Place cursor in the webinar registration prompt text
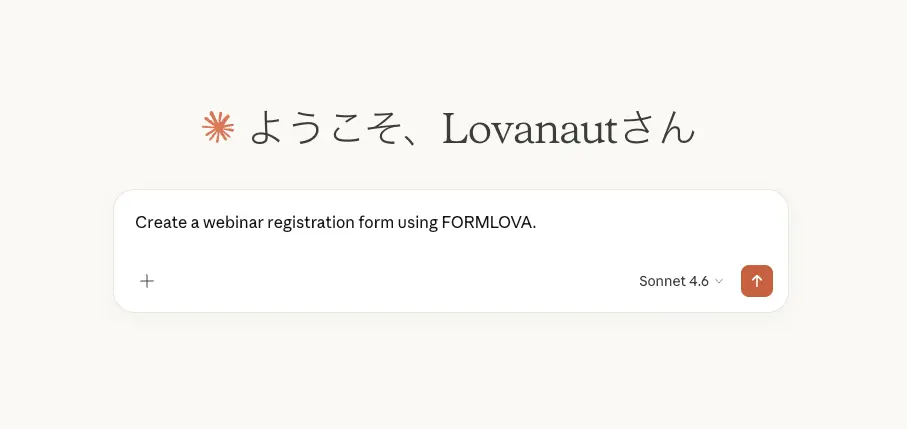 pos(335,222)
